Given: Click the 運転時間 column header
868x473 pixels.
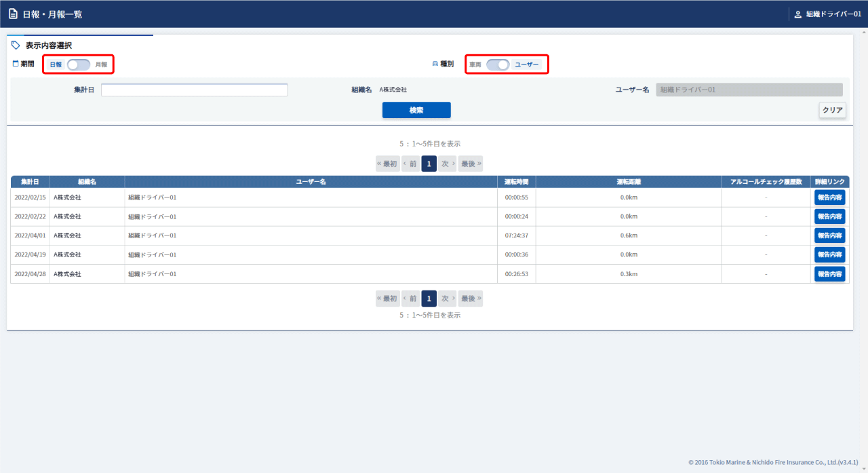Looking at the screenshot, I should pyautogui.click(x=516, y=182).
